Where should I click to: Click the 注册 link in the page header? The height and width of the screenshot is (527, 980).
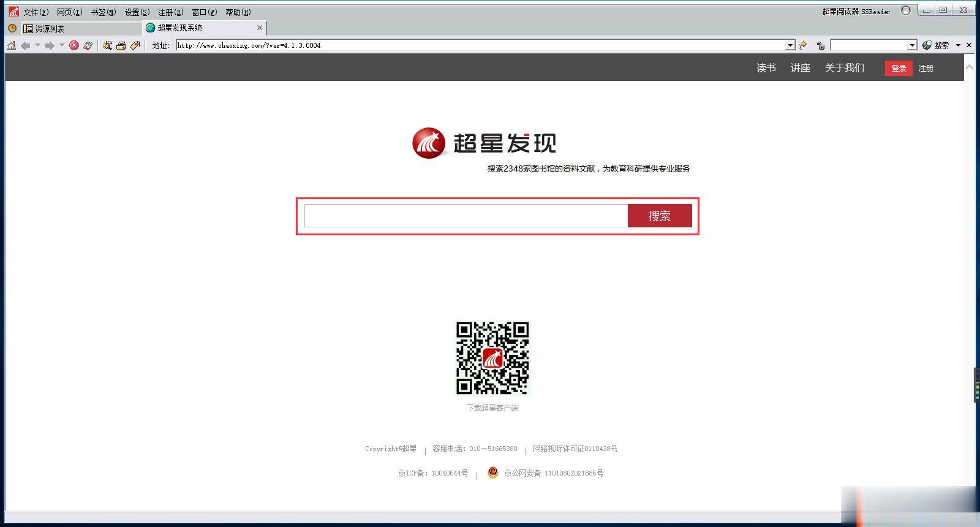point(925,69)
